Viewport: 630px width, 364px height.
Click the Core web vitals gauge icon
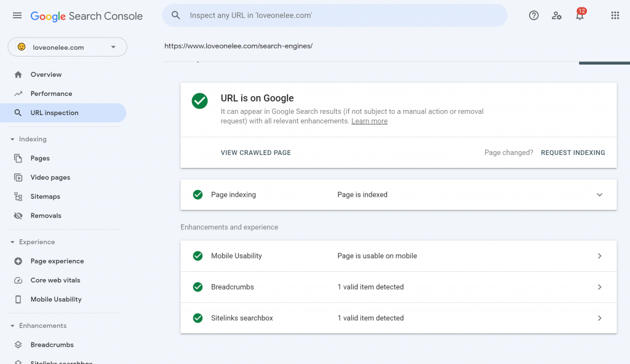click(x=18, y=280)
